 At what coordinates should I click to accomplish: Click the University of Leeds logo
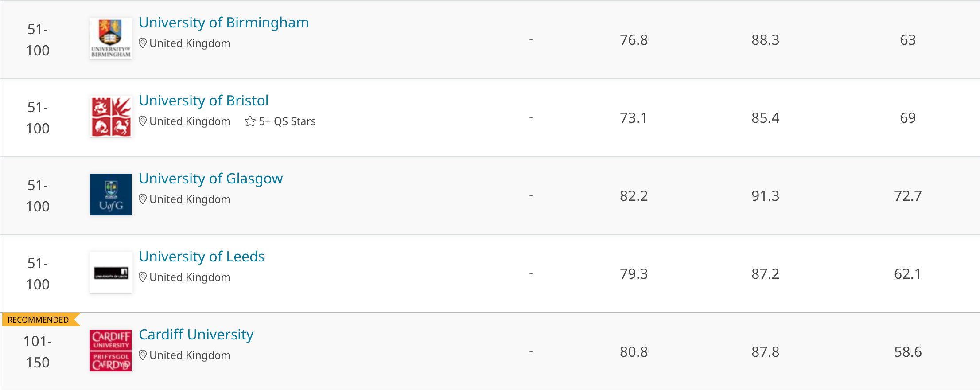click(x=111, y=273)
